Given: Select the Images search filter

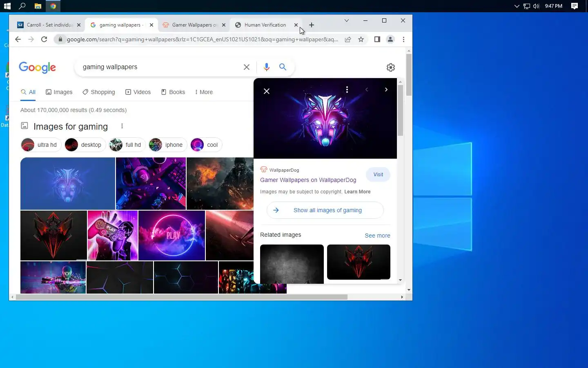Looking at the screenshot, I should tap(59, 92).
